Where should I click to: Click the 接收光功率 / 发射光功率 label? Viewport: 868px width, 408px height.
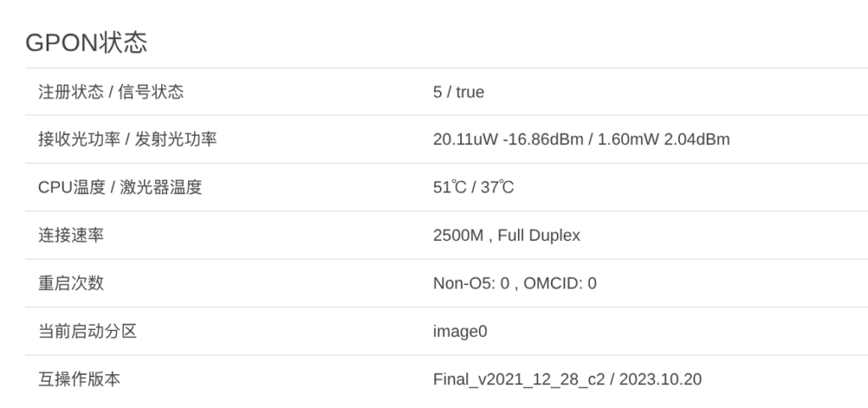(x=127, y=139)
